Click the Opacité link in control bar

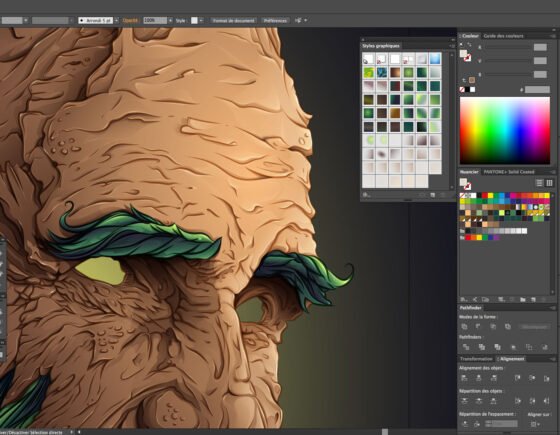coord(130,21)
